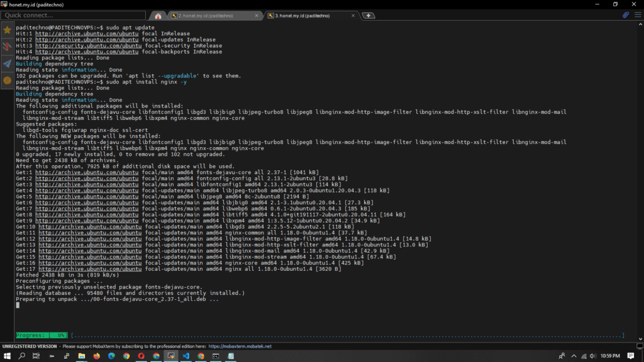Click the network icon in system tray

tap(584, 356)
